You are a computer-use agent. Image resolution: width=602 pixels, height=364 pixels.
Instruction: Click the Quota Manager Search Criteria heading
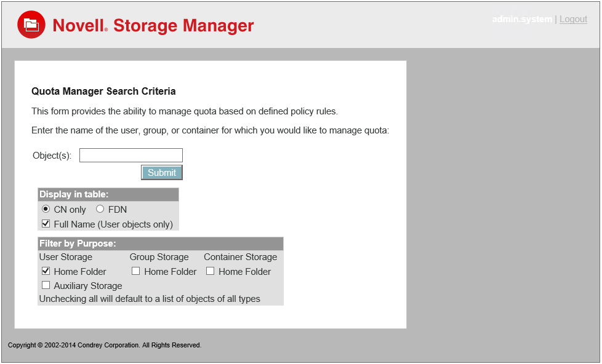(103, 91)
